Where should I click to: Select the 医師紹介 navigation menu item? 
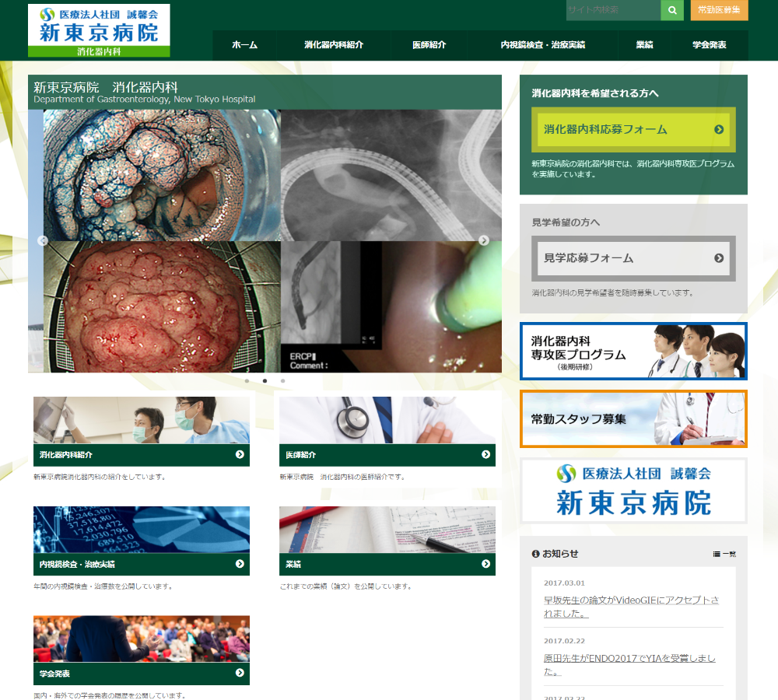tap(429, 45)
